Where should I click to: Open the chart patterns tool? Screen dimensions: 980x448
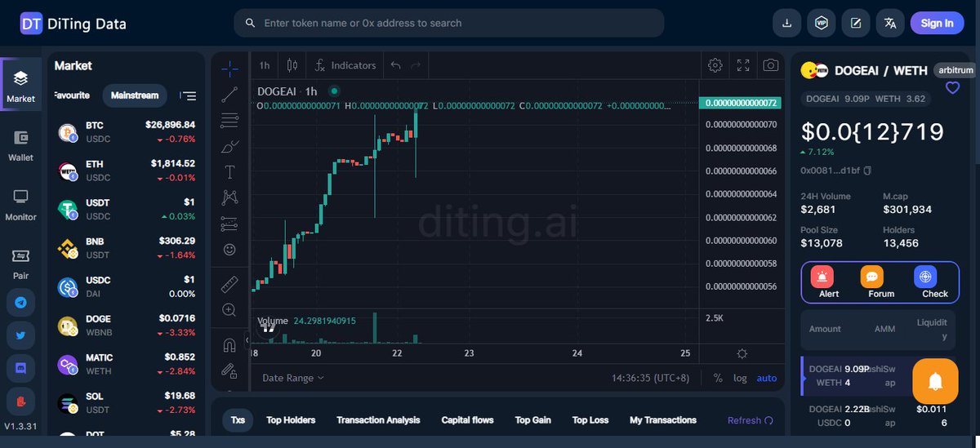pos(229,197)
